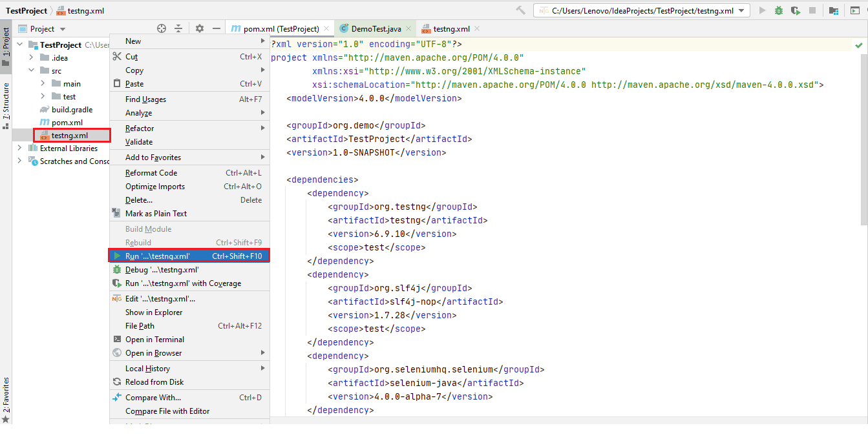Viewport: 868px width, 439px height.
Task: Open Project Structure from the toolbar icon
Action: coord(834,10)
